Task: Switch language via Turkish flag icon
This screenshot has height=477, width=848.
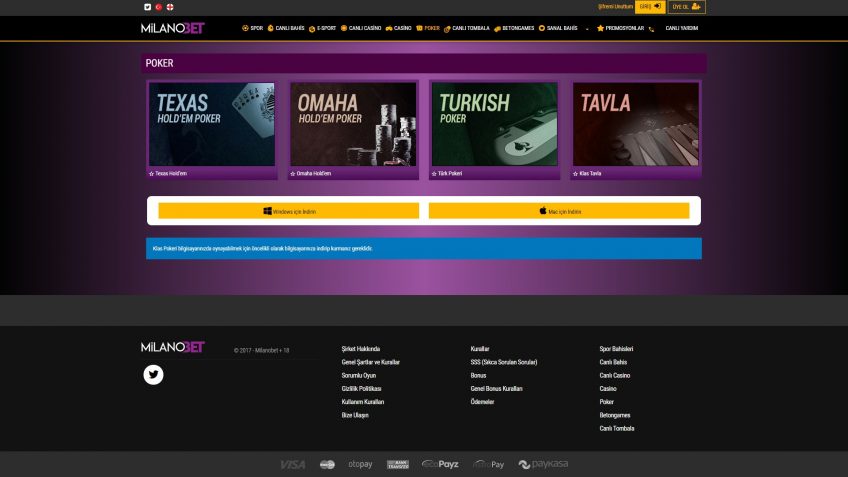Action: [158, 7]
